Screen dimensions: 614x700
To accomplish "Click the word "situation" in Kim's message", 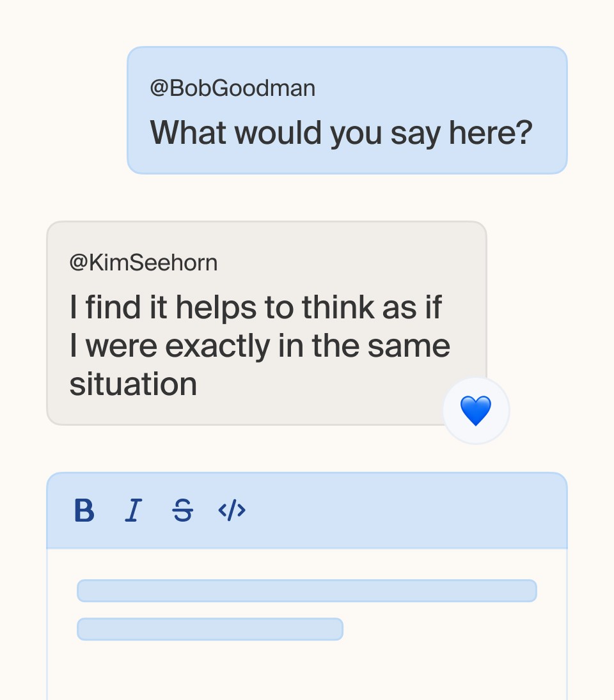I will [133, 384].
